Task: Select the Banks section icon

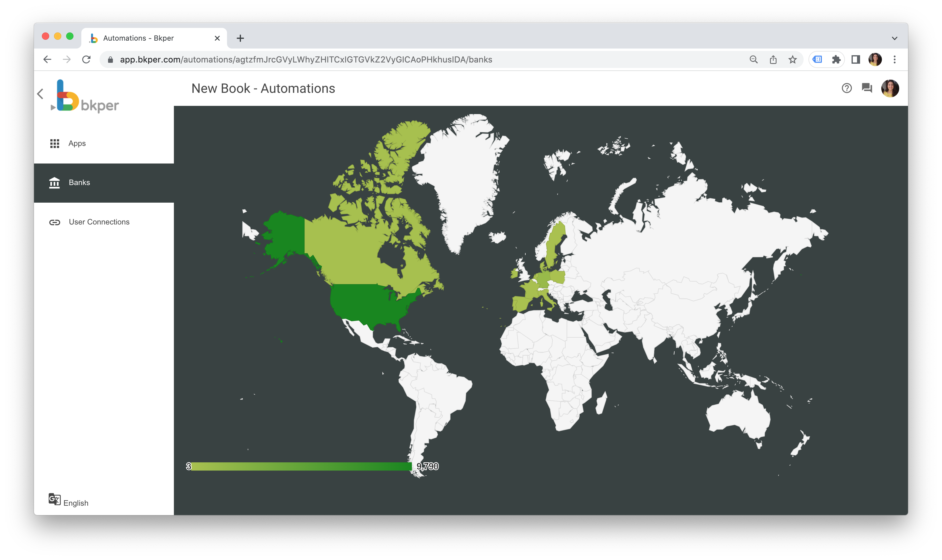Action: 54,183
